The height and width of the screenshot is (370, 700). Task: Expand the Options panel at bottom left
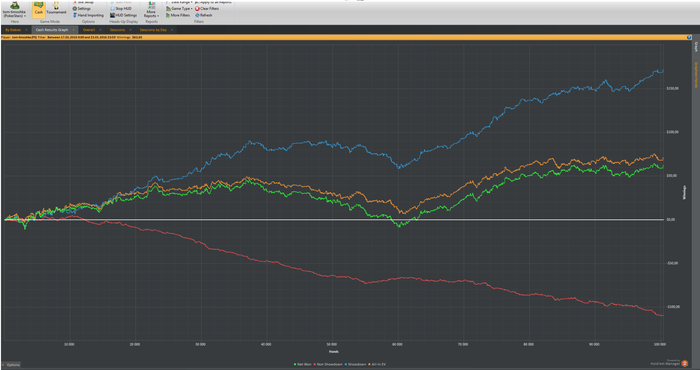[11, 365]
